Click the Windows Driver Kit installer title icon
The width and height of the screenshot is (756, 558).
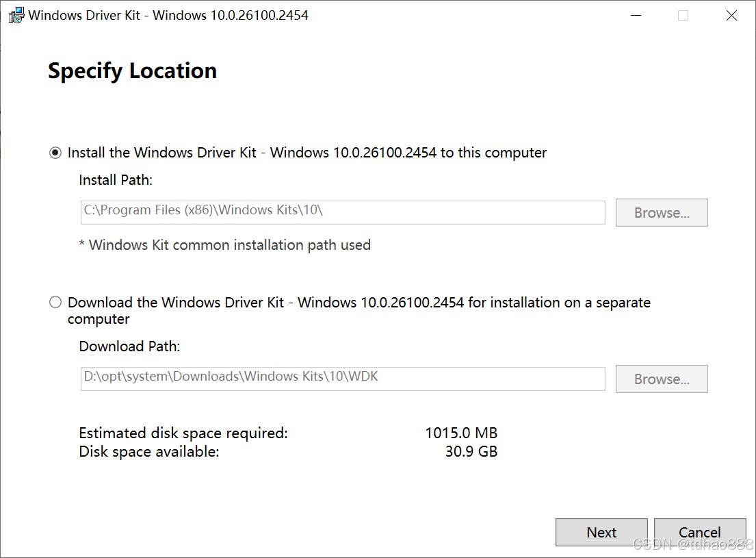(16, 16)
